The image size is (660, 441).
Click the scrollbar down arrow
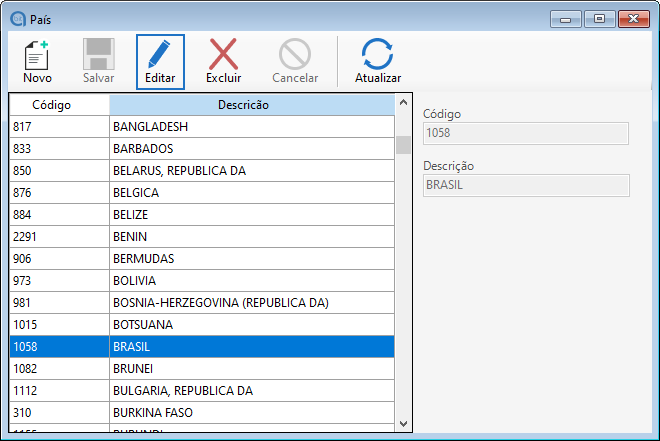(x=403, y=423)
